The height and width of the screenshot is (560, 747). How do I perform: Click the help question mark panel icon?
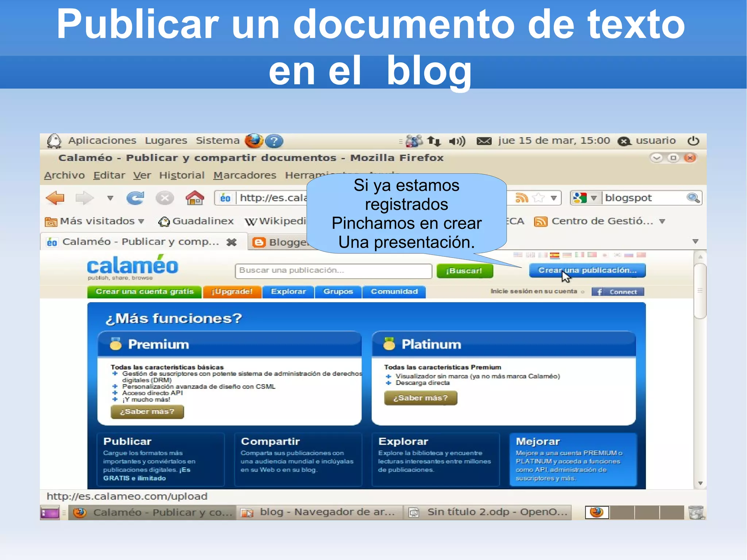click(274, 141)
